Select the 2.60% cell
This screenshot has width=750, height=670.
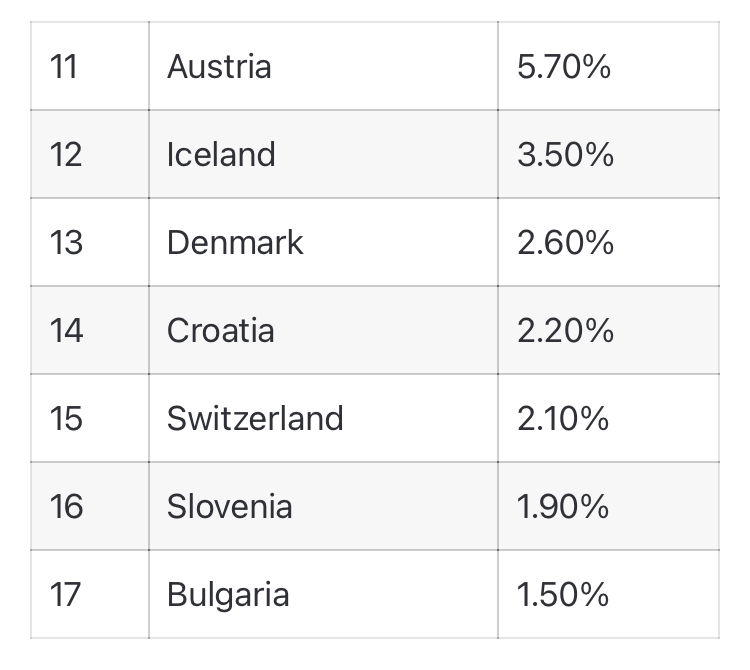[x=565, y=243]
